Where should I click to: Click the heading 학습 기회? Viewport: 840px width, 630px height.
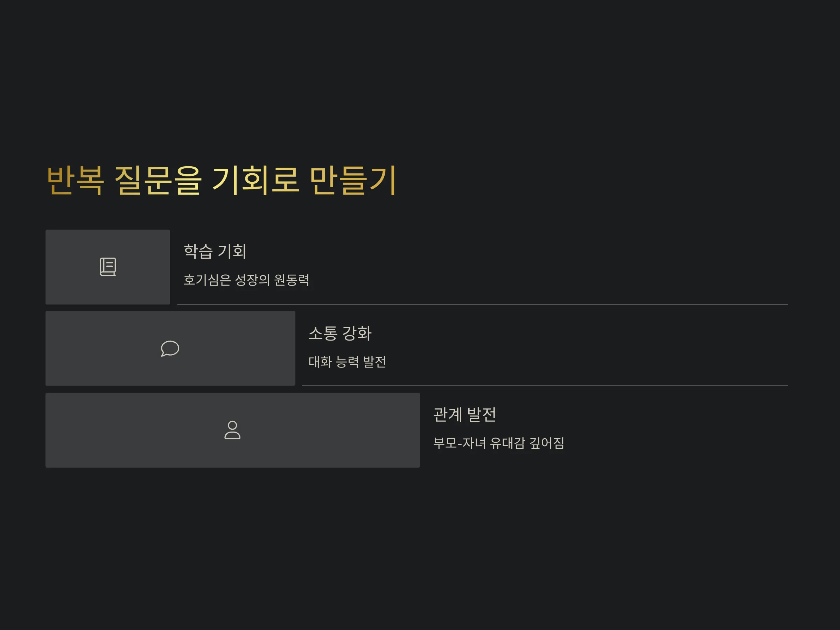(215, 251)
